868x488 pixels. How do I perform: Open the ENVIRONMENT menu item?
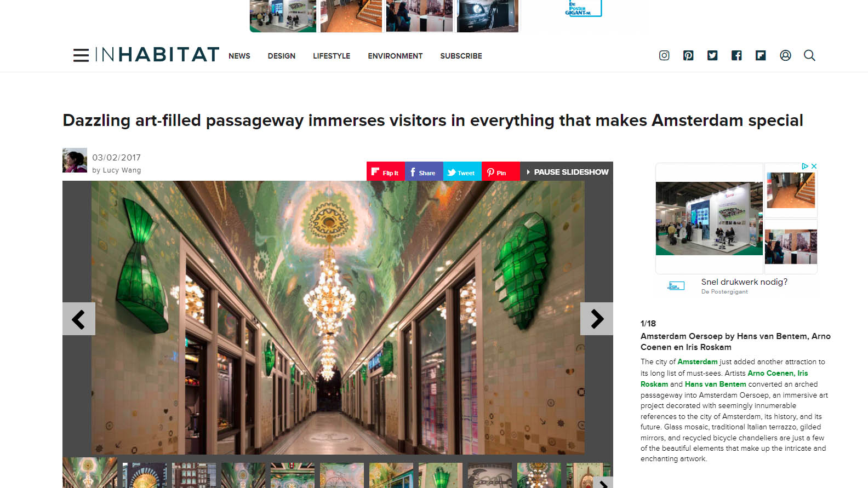(395, 56)
